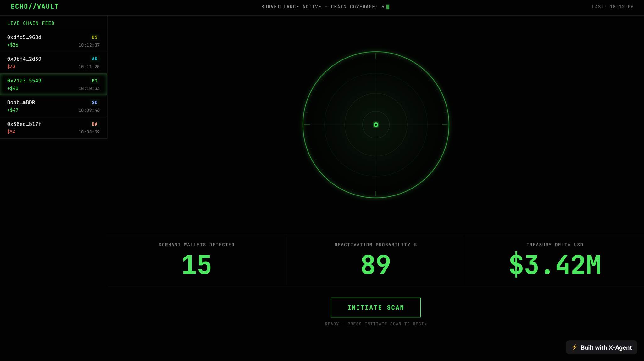Click the lightning bolt icon in badge

pos(575,347)
